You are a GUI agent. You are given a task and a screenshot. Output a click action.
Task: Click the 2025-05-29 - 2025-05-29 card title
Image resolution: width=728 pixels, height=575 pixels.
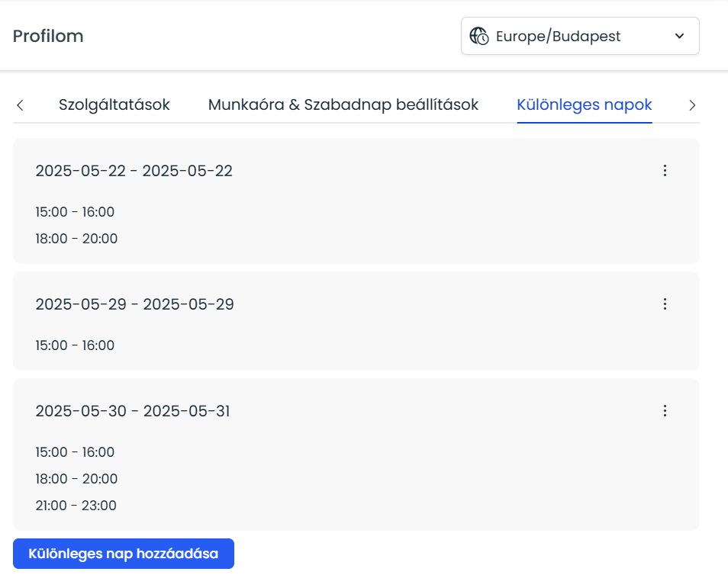(134, 304)
